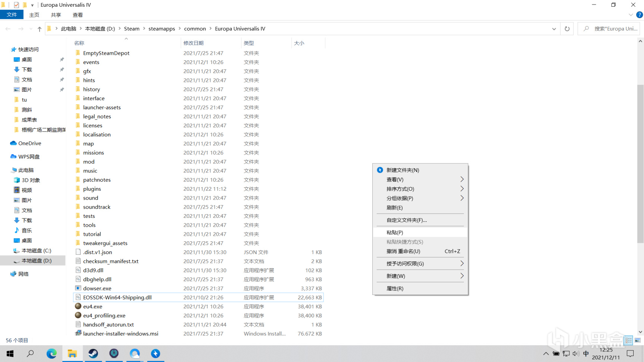Select the eu4.exe application icon

coord(78,306)
